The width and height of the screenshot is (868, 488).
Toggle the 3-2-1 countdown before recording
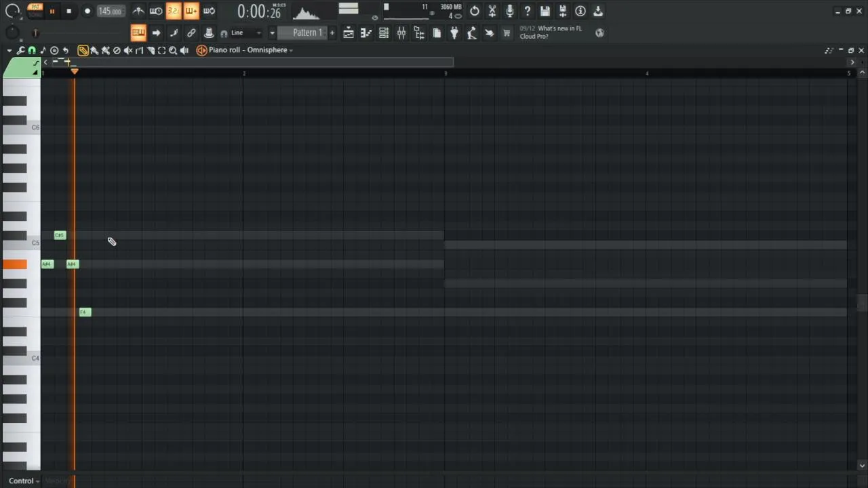174,11
